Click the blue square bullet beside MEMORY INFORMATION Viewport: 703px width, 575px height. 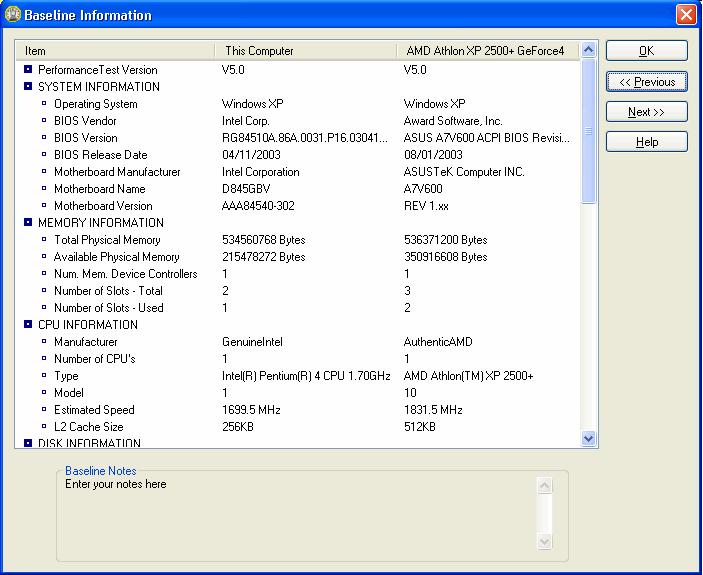pyautogui.click(x=28, y=222)
